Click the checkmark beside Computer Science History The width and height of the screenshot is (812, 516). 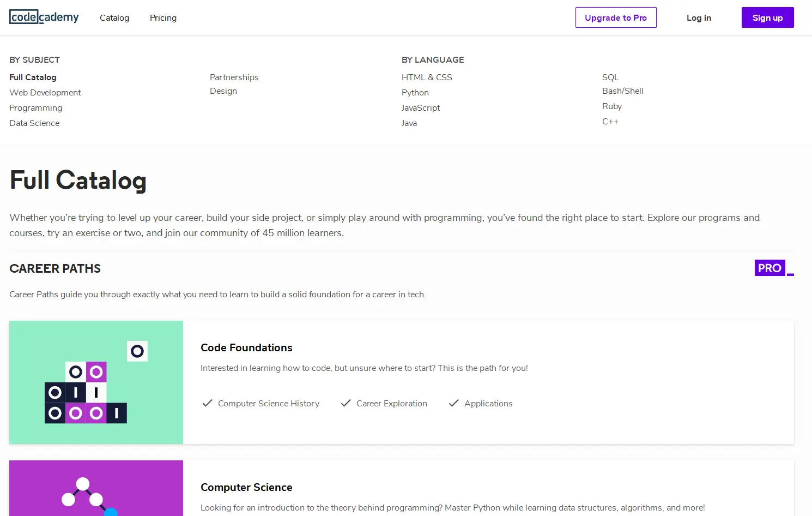click(x=207, y=403)
